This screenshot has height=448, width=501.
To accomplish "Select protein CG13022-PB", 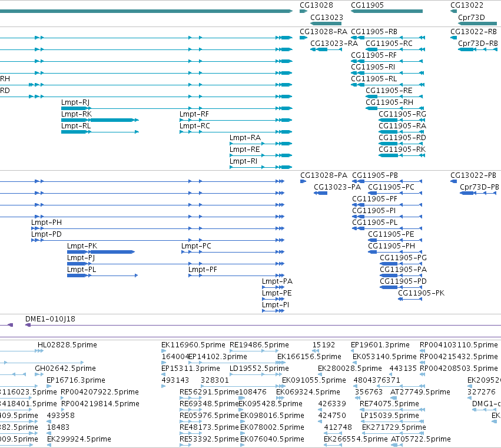I will (473, 175).
